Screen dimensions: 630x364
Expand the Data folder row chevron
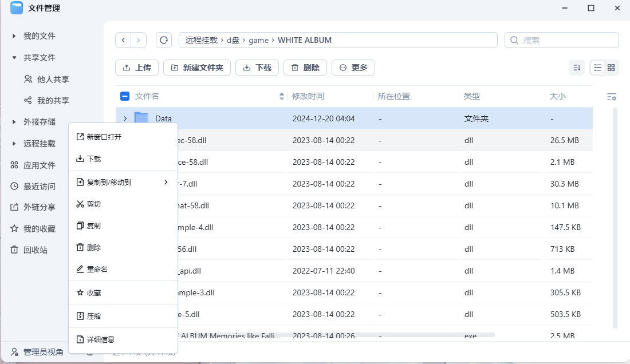coord(125,118)
